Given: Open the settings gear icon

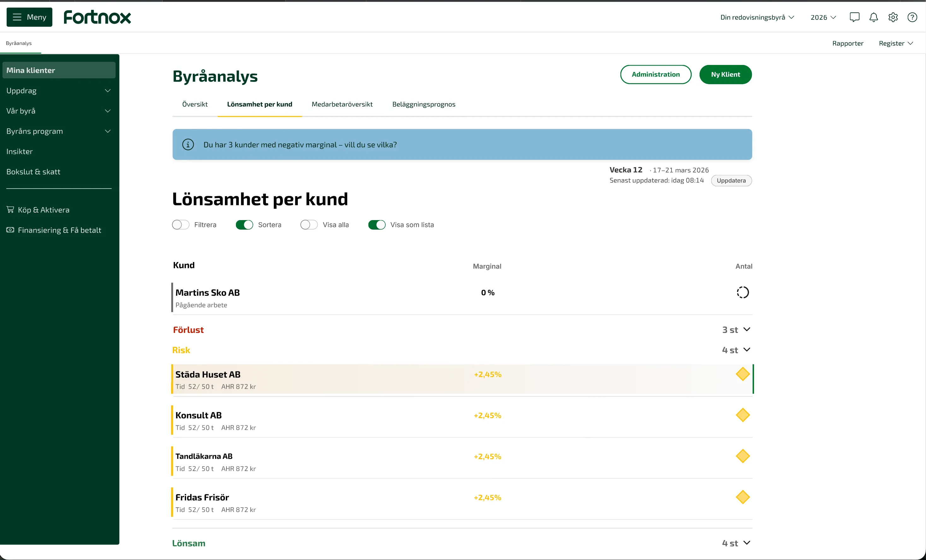Looking at the screenshot, I should [x=893, y=17].
